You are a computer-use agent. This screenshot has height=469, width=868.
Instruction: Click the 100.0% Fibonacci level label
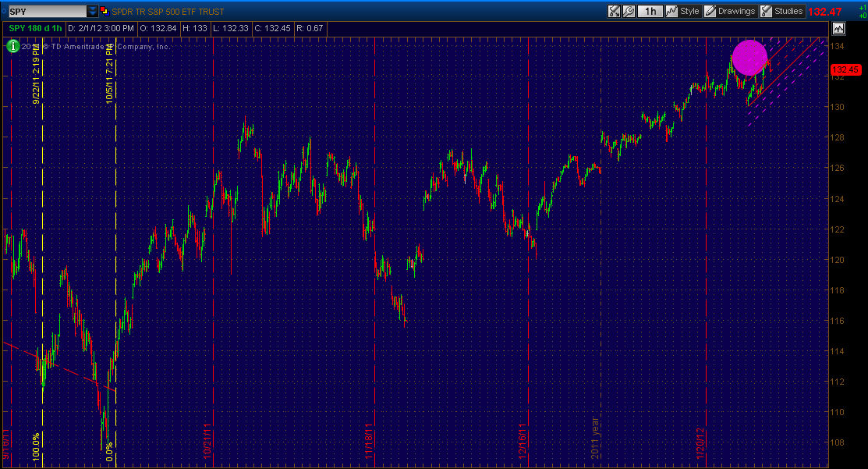[x=36, y=447]
